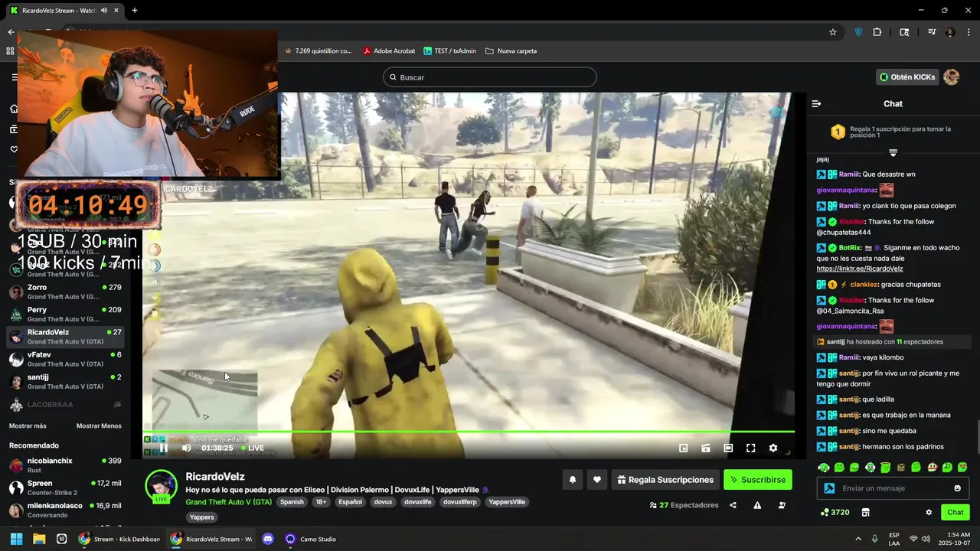The image size is (980, 551).
Task: Open the shop icon below the chat input
Action: click(x=866, y=512)
